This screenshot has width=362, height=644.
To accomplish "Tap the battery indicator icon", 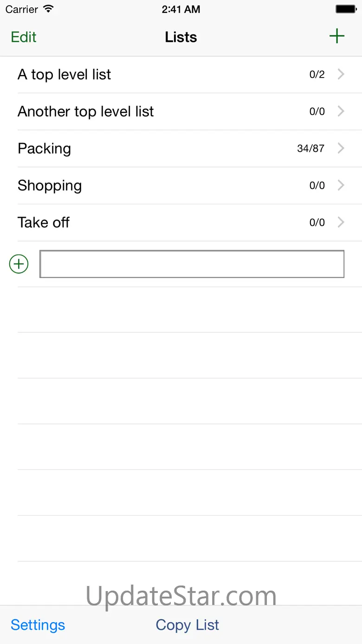I will (346, 9).
